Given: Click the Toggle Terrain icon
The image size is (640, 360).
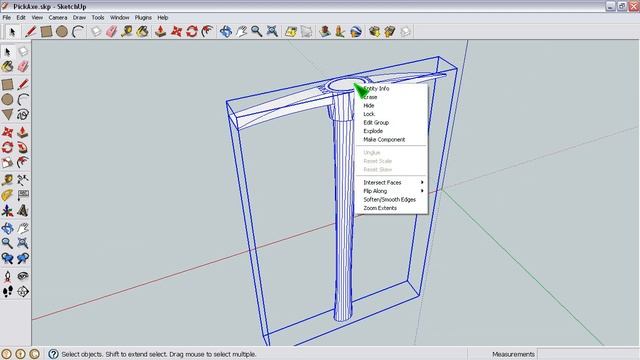Looking at the screenshot, I should pos(307,31).
